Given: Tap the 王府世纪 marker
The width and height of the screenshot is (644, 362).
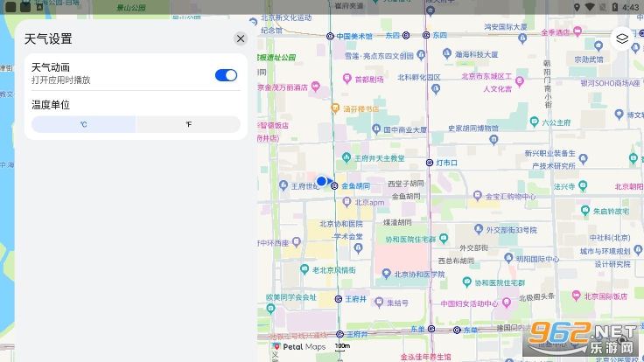Looking at the screenshot, I should [x=283, y=185].
